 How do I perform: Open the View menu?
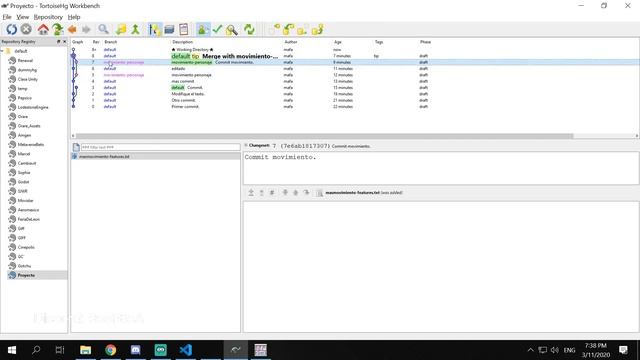[22, 17]
